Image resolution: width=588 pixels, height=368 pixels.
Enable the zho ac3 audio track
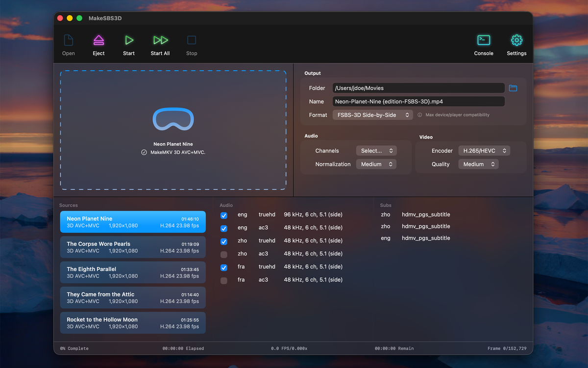tap(223, 254)
